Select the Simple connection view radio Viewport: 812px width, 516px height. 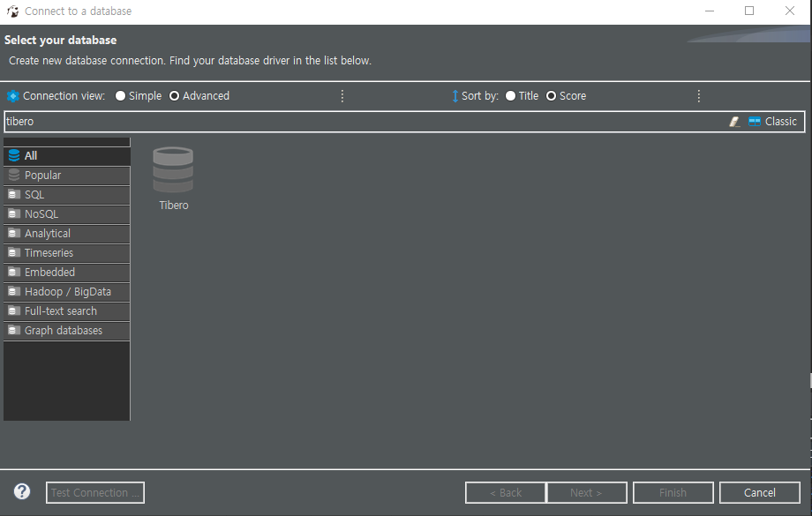(120, 96)
